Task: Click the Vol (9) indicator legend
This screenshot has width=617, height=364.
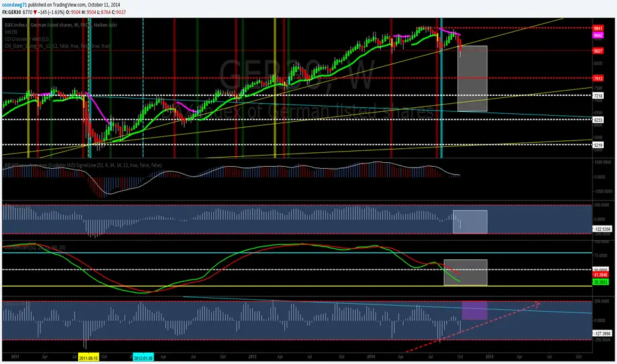Action: point(11,32)
